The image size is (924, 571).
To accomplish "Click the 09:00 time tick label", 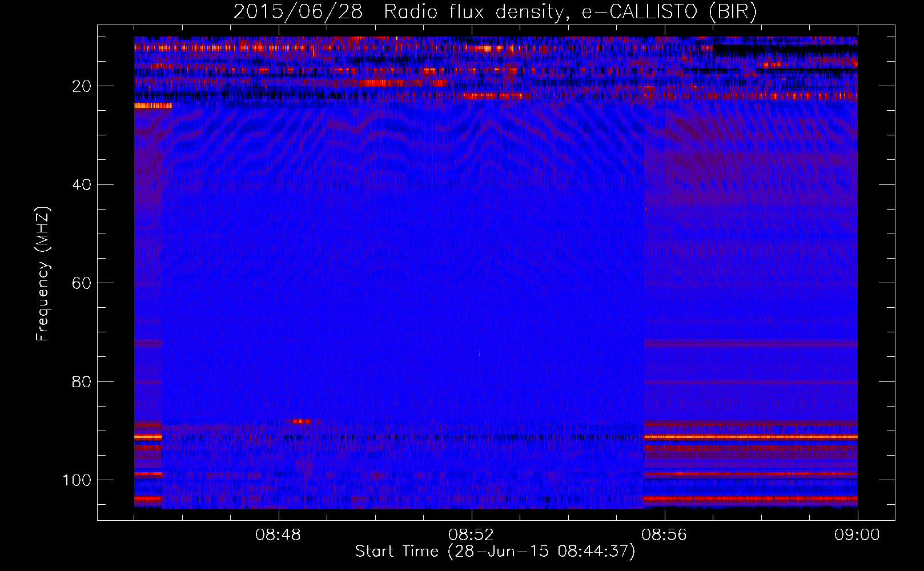I will (x=857, y=535).
